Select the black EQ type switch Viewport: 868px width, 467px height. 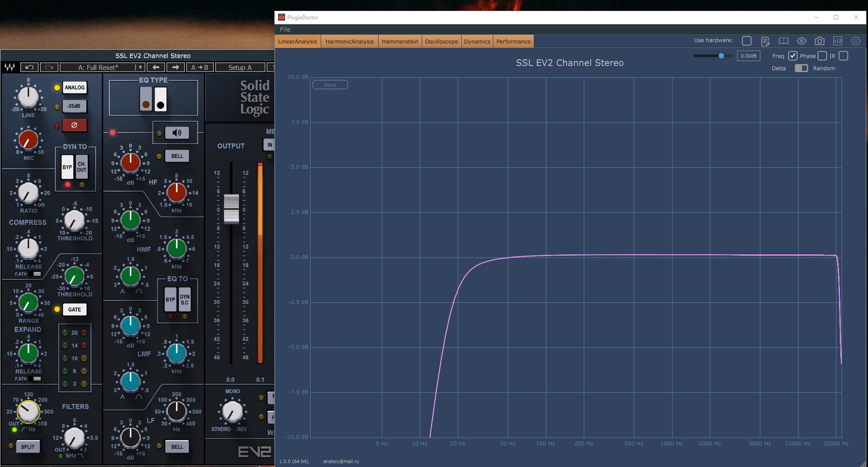coord(160,99)
